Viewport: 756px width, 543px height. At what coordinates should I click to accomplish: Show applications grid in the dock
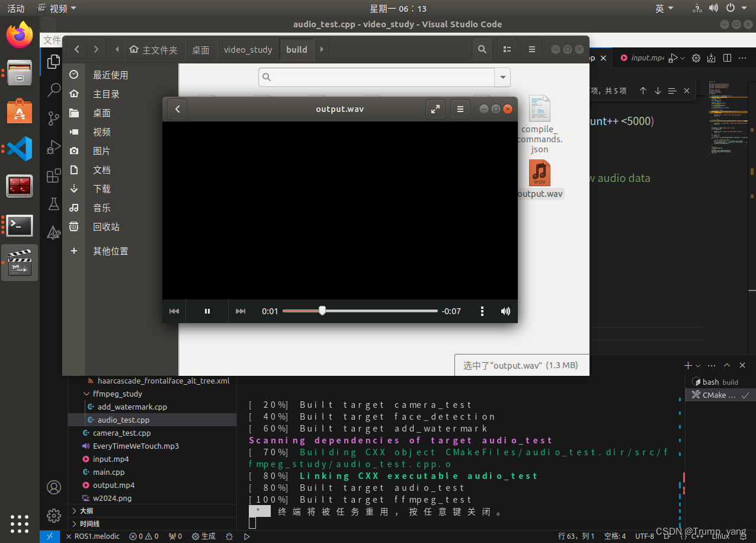20,523
